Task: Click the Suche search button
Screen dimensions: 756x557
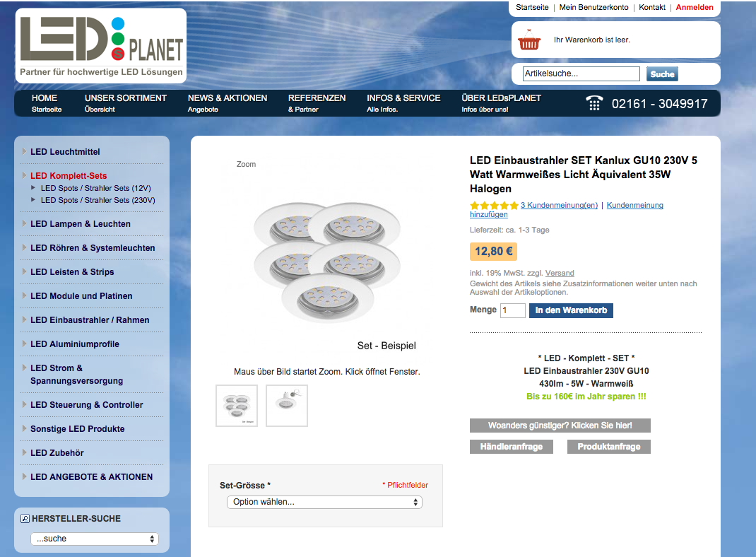Action: [662, 74]
